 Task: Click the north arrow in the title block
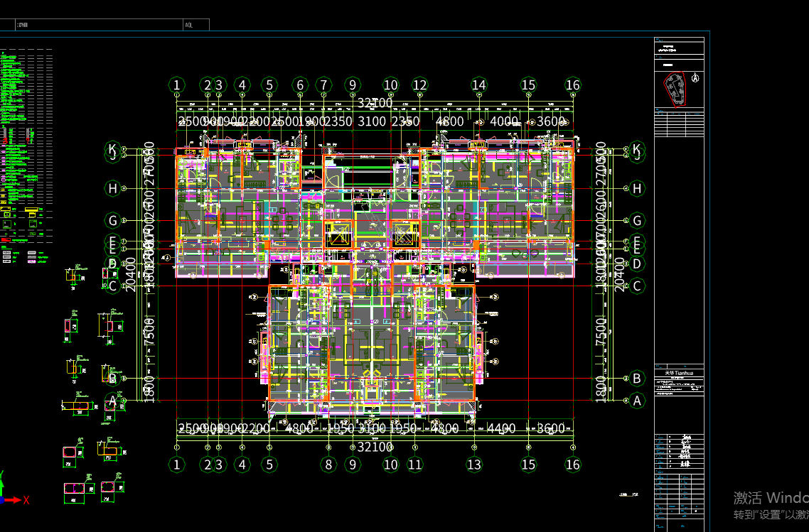[695, 78]
